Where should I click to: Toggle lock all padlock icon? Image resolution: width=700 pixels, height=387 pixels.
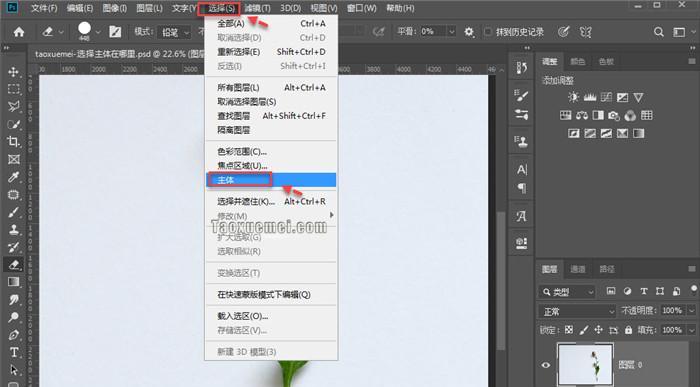click(629, 330)
